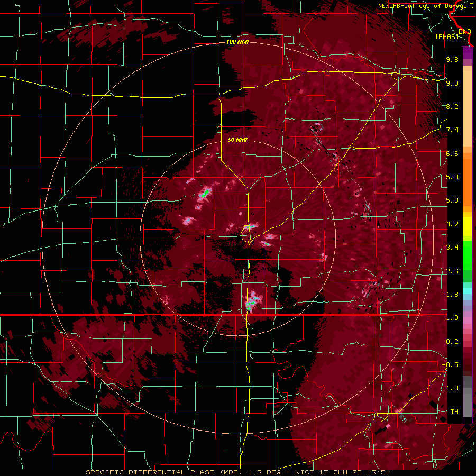Click the -0.5 scale value

pos(450,365)
